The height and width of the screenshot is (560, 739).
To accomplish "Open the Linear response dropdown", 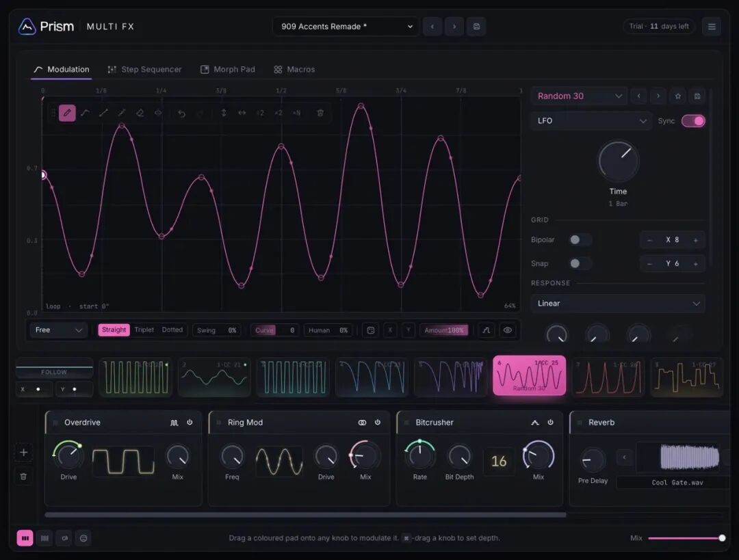I will (x=618, y=304).
